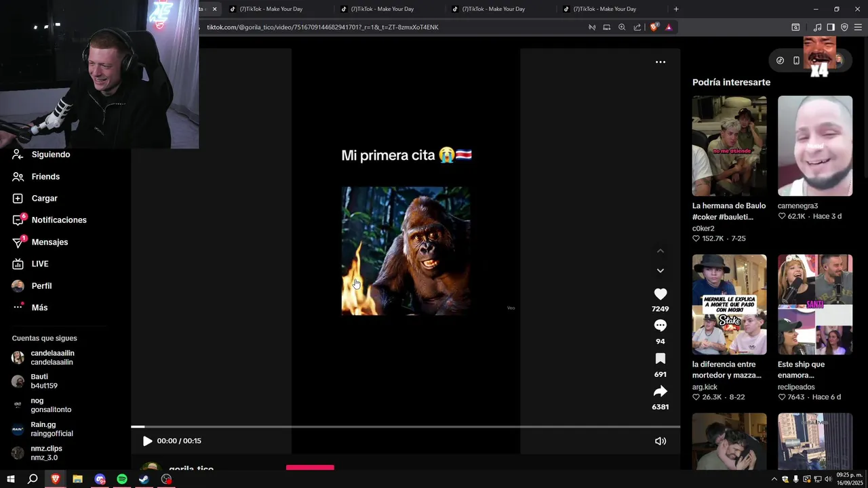The image size is (868, 488).
Task: Open Discord from the taskbar
Action: [100, 479]
